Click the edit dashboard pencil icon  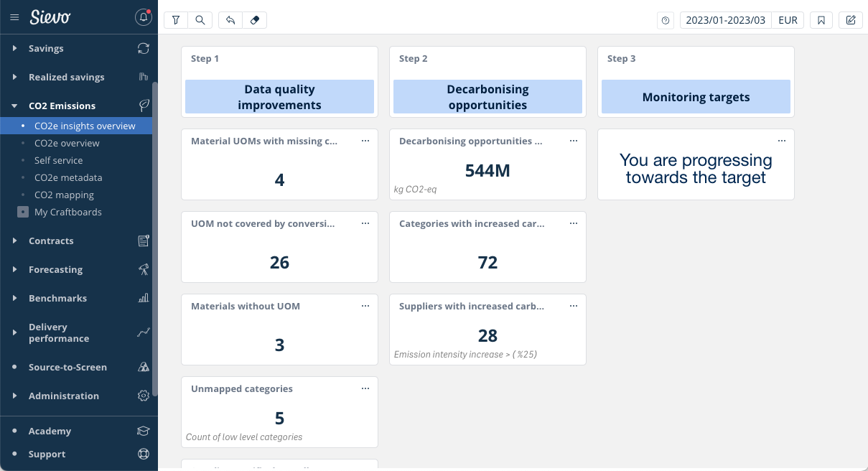click(851, 20)
